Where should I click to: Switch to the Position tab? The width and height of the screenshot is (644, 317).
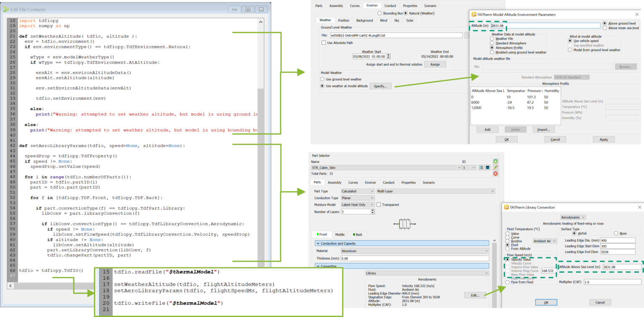coord(343,20)
